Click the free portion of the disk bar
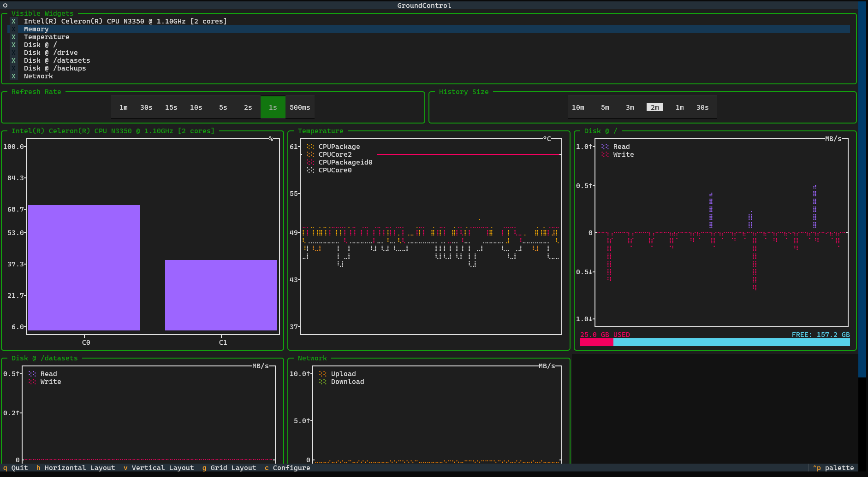Viewport: 868px width, 477px height. pyautogui.click(x=731, y=342)
